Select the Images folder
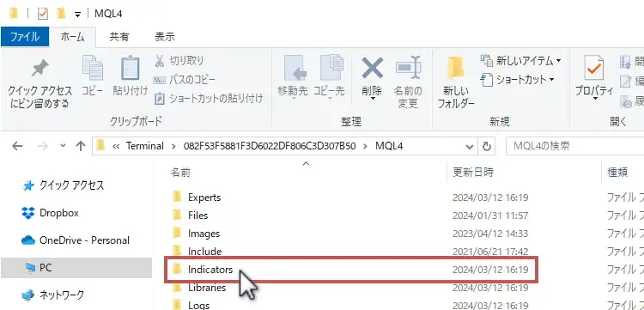 (204, 234)
